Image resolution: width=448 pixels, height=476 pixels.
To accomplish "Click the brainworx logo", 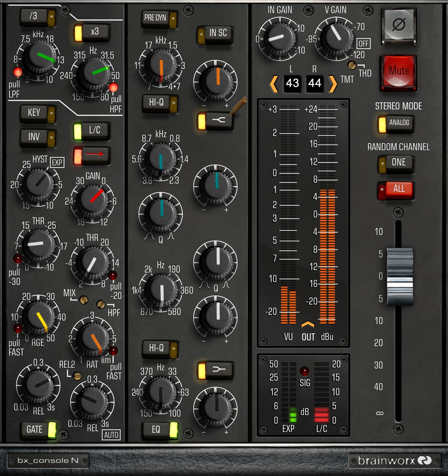I will (x=395, y=461).
